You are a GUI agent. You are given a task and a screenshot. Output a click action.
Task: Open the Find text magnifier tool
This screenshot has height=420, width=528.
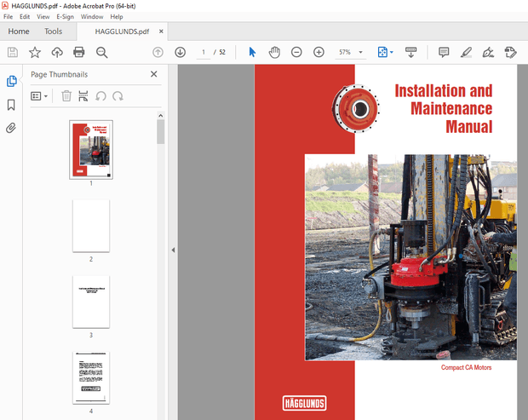101,52
